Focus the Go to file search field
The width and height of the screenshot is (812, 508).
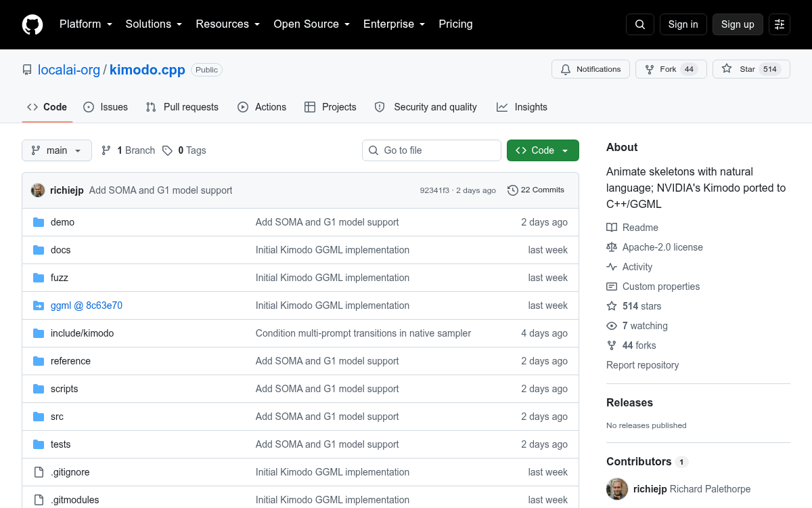coord(432,150)
